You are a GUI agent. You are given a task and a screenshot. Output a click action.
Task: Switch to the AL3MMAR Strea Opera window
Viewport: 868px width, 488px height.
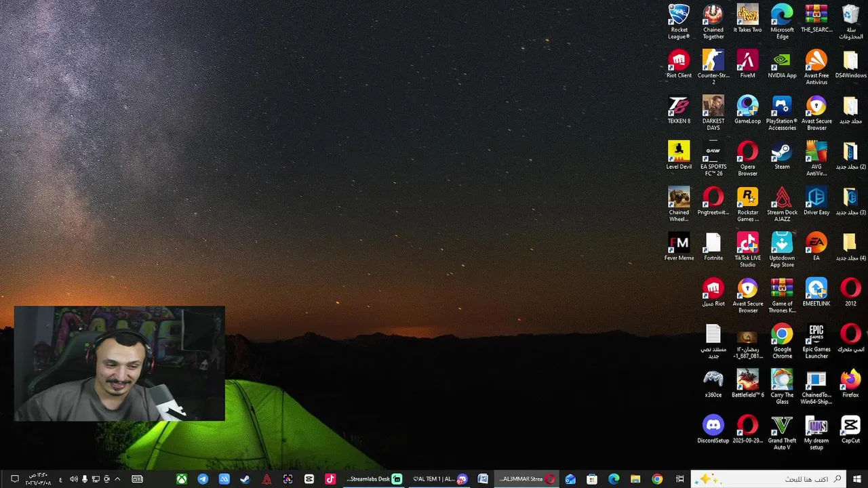point(527,479)
